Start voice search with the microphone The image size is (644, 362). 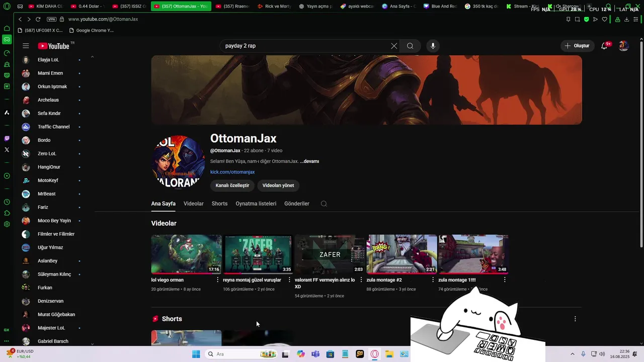point(433,46)
